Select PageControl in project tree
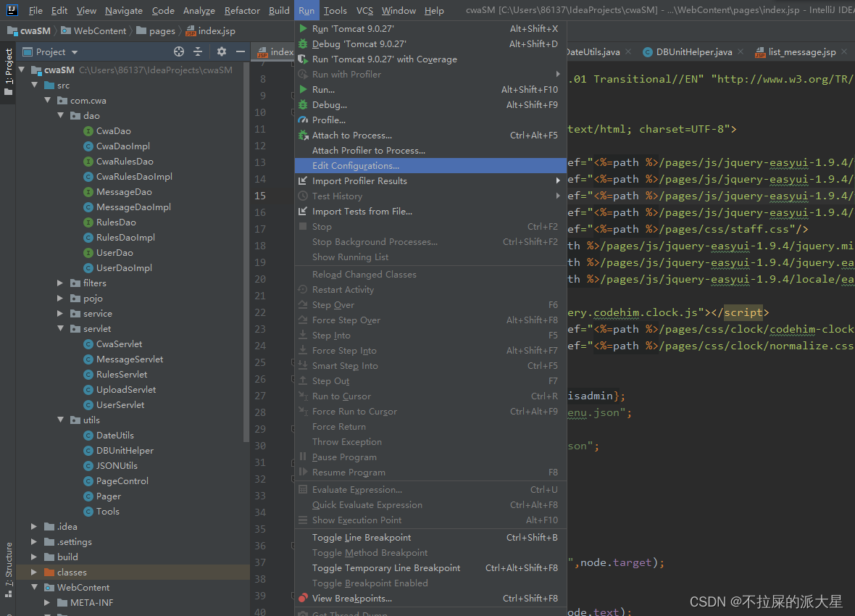This screenshot has height=616, width=855. click(x=122, y=480)
